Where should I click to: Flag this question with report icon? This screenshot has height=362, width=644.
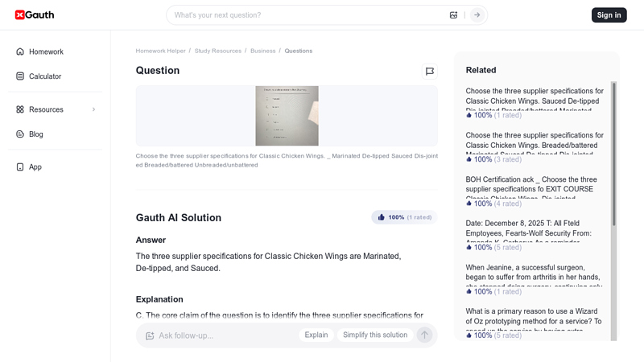[x=430, y=72]
